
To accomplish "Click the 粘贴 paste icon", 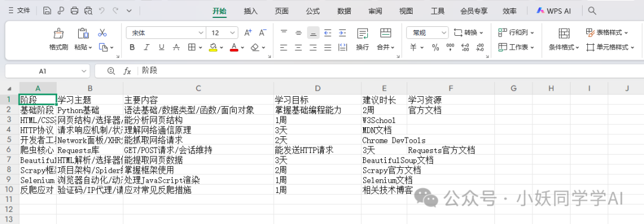I will [x=83, y=34].
